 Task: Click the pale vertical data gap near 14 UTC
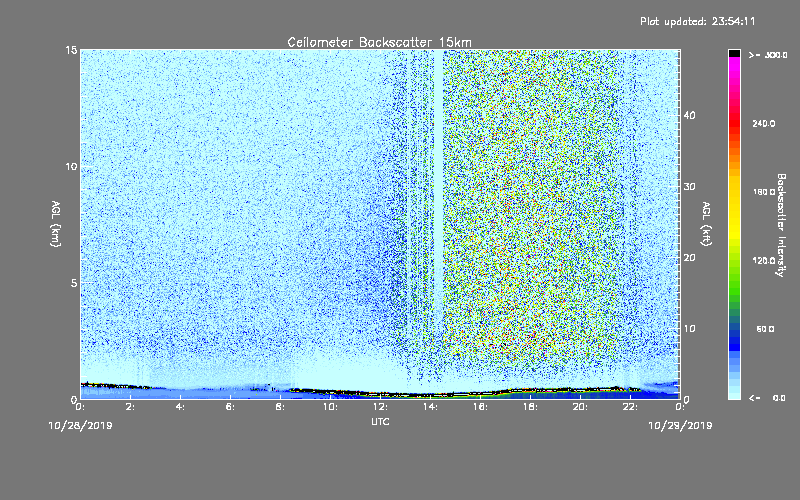pos(438,189)
